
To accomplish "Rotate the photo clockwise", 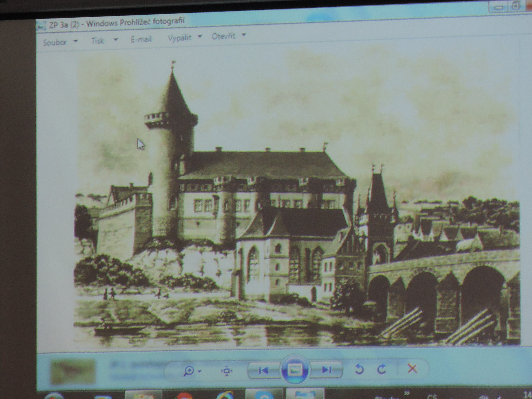I will tap(382, 369).
